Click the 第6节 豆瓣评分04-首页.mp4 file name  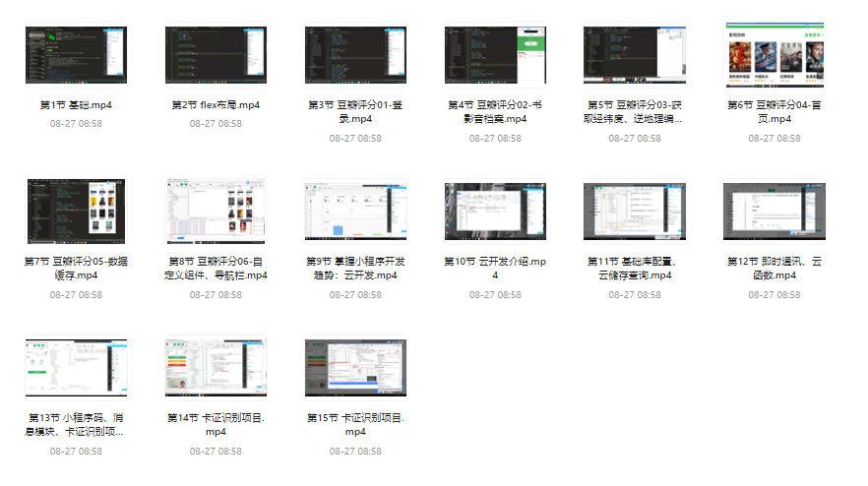click(x=774, y=111)
